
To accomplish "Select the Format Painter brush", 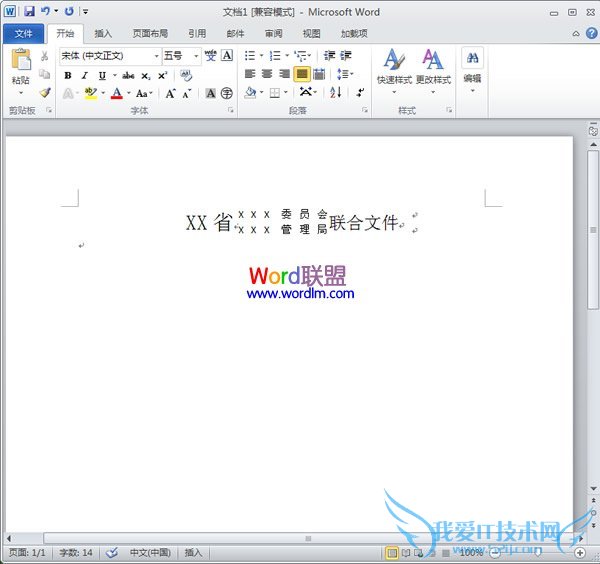I will coord(45,92).
